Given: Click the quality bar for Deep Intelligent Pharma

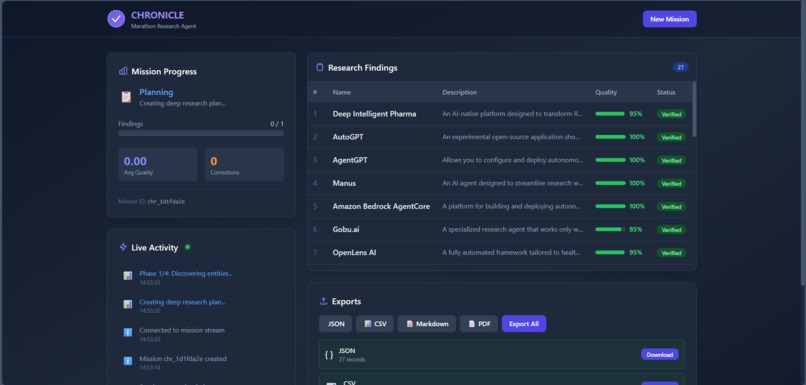Looking at the screenshot, I should (x=610, y=114).
